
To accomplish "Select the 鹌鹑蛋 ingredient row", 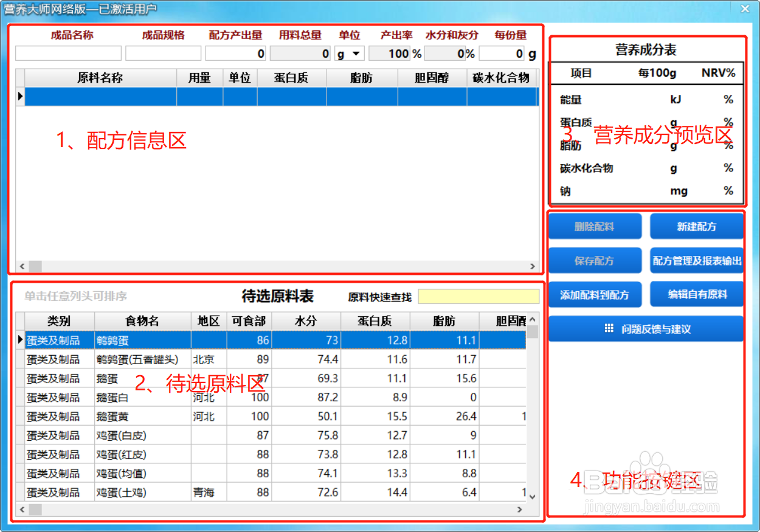I will pyautogui.click(x=143, y=340).
